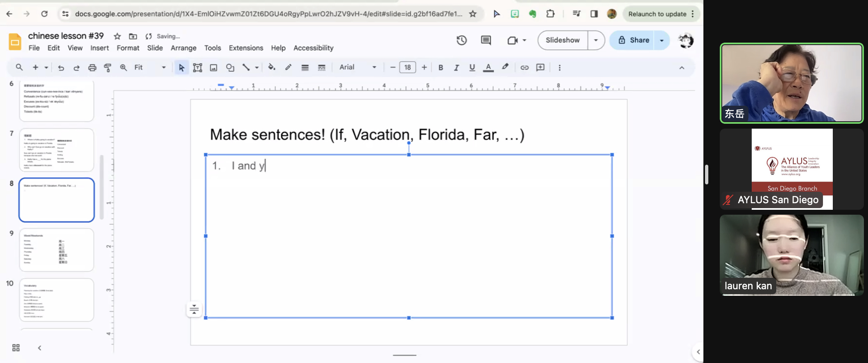Viewport: 868px width, 363px height.
Task: Expand the Share options arrow
Action: point(662,40)
